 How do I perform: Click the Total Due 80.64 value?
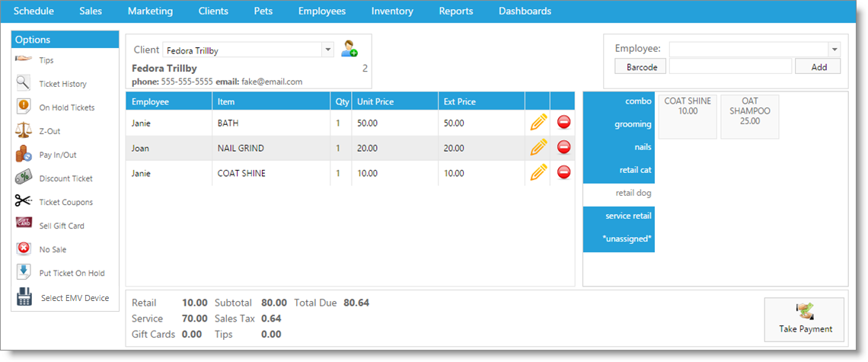[356, 303]
